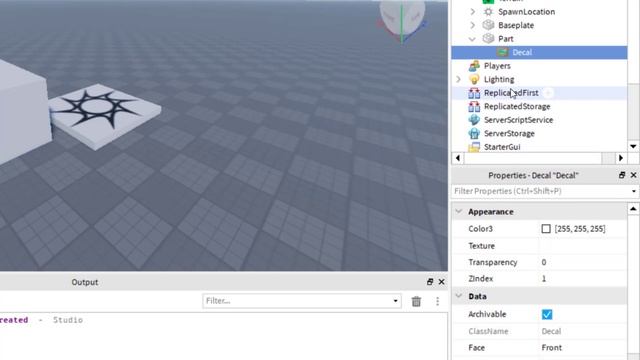Collapse the Appearance properties section
This screenshot has width=640, height=360.
point(459,211)
